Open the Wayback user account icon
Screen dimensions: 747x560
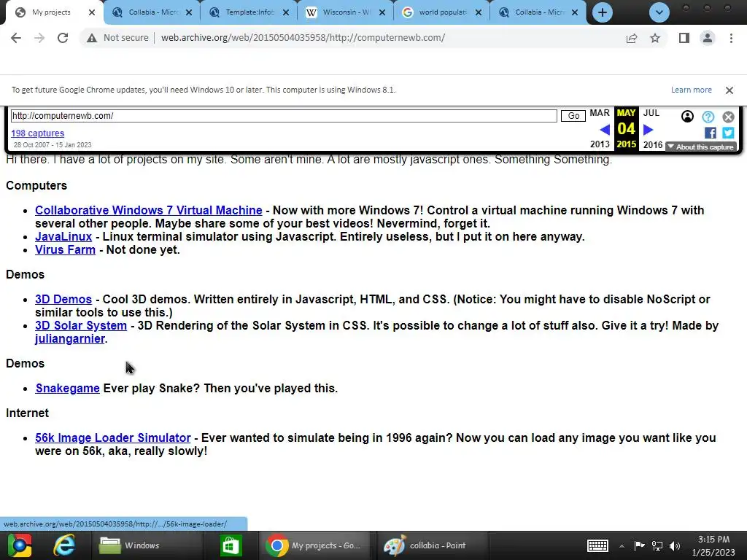(x=687, y=117)
